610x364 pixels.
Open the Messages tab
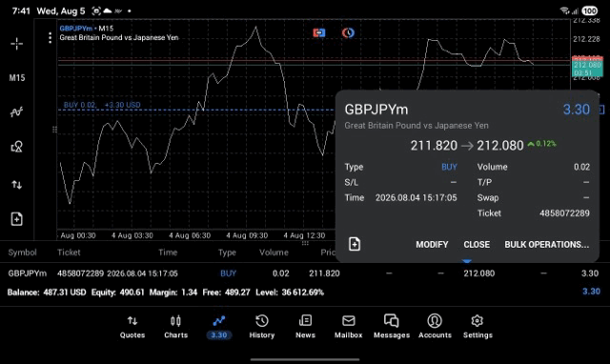392,327
